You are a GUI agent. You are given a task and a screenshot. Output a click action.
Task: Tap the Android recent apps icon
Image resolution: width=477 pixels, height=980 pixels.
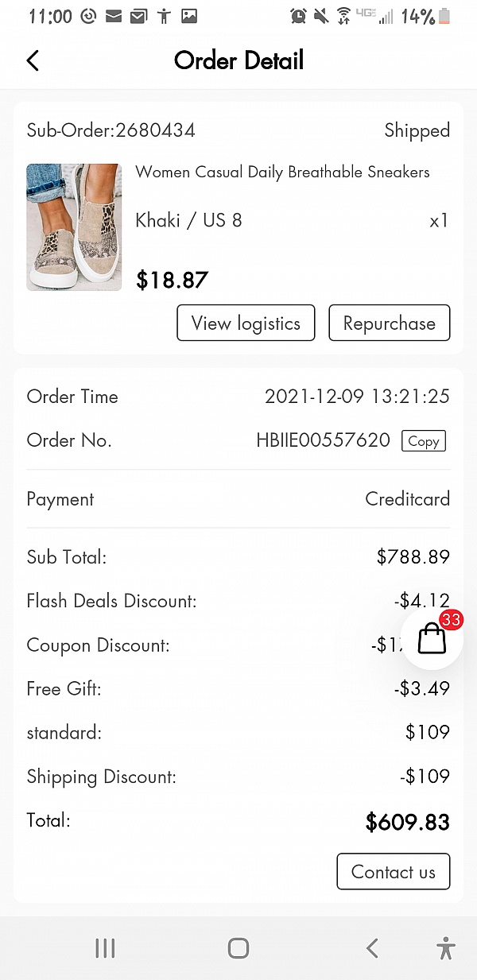point(105,947)
